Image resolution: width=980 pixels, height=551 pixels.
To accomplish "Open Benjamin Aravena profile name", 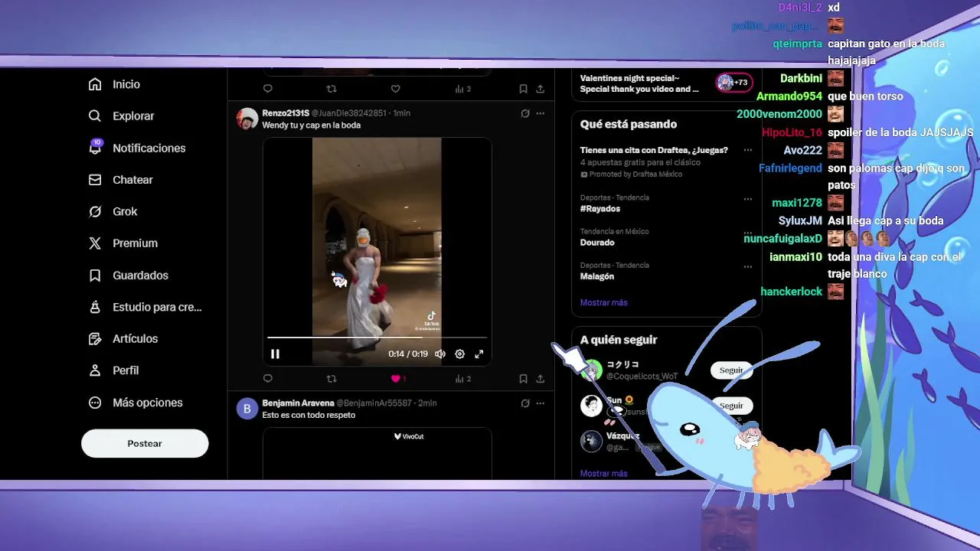I will (298, 403).
